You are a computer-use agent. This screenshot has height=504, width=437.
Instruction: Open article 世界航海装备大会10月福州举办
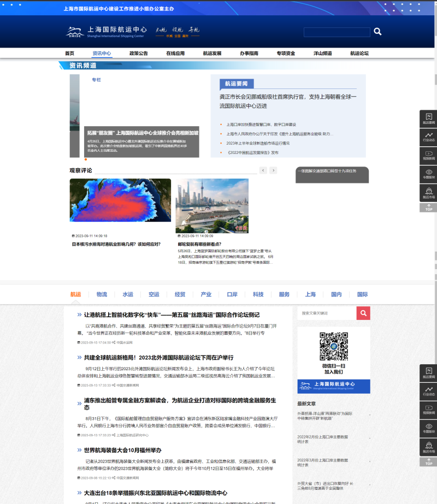click(x=122, y=450)
